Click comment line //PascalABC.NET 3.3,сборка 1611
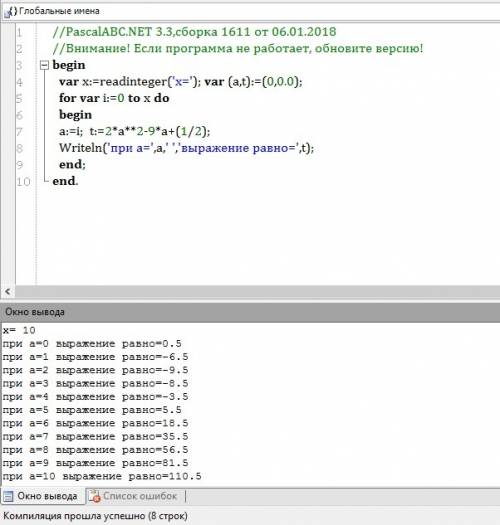500x525 pixels. point(194,32)
